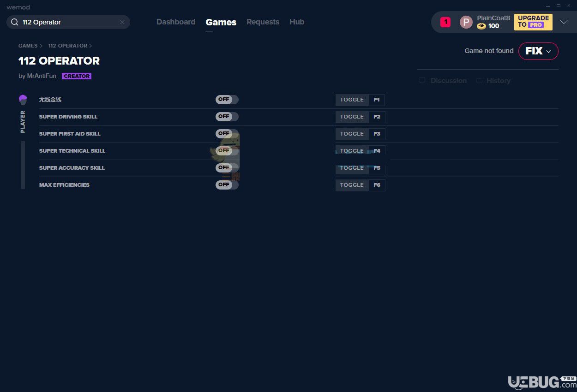The height and width of the screenshot is (392, 577).
Task: Click the History icon
Action: [480, 81]
